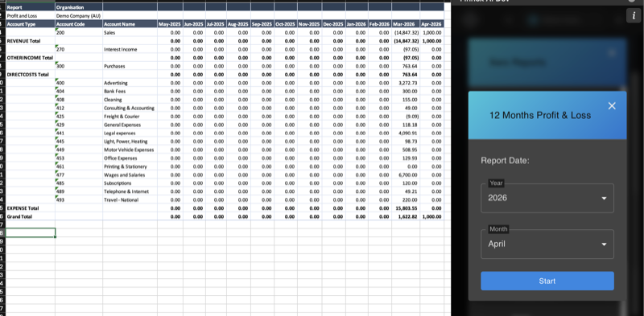Select the "Feb-2026" column header cell
The width and height of the screenshot is (644, 316).
point(379,24)
